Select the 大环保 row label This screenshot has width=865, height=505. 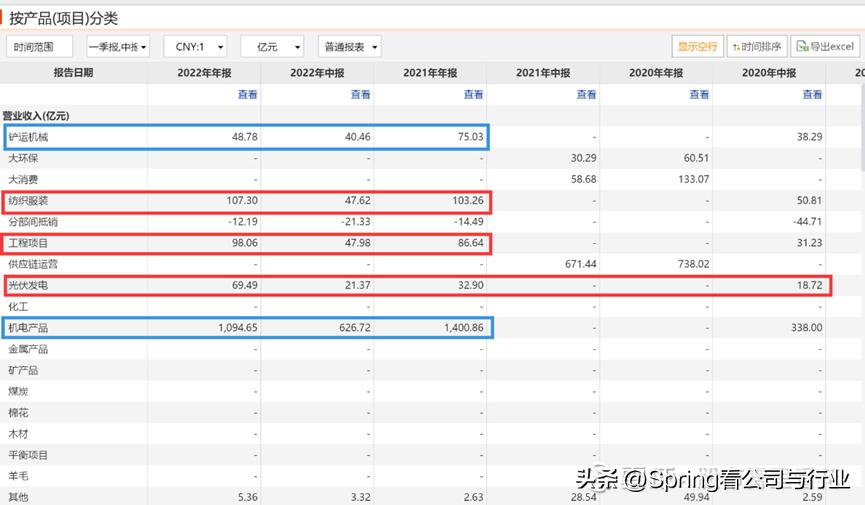tap(23, 158)
